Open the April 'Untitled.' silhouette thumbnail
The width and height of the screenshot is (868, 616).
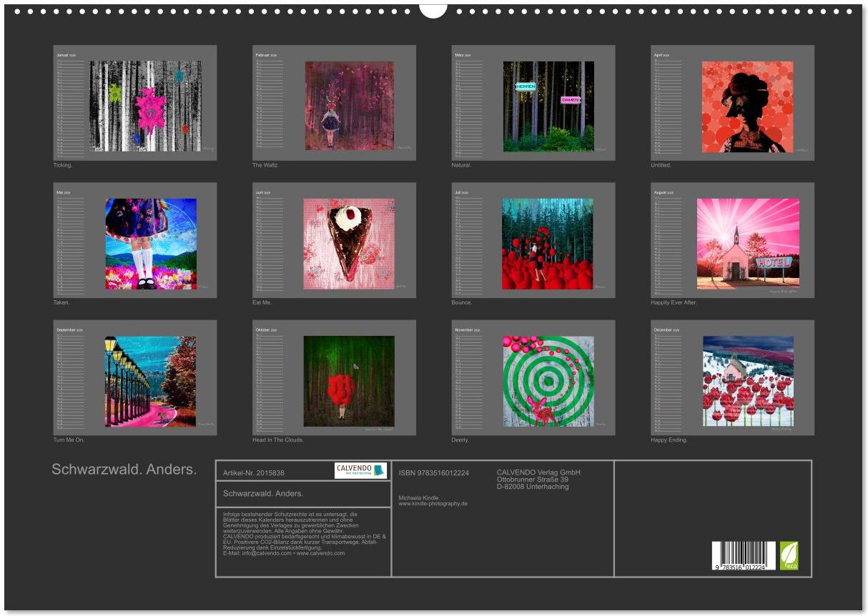click(732, 103)
